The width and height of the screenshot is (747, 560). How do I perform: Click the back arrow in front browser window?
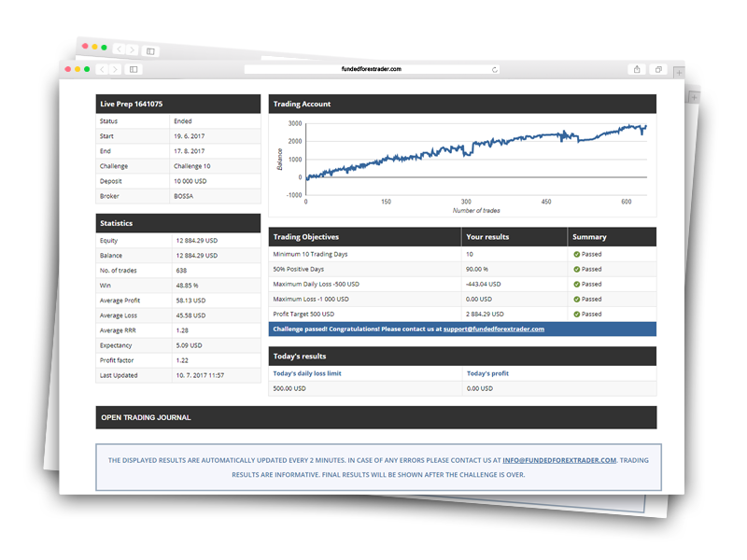[x=102, y=69]
